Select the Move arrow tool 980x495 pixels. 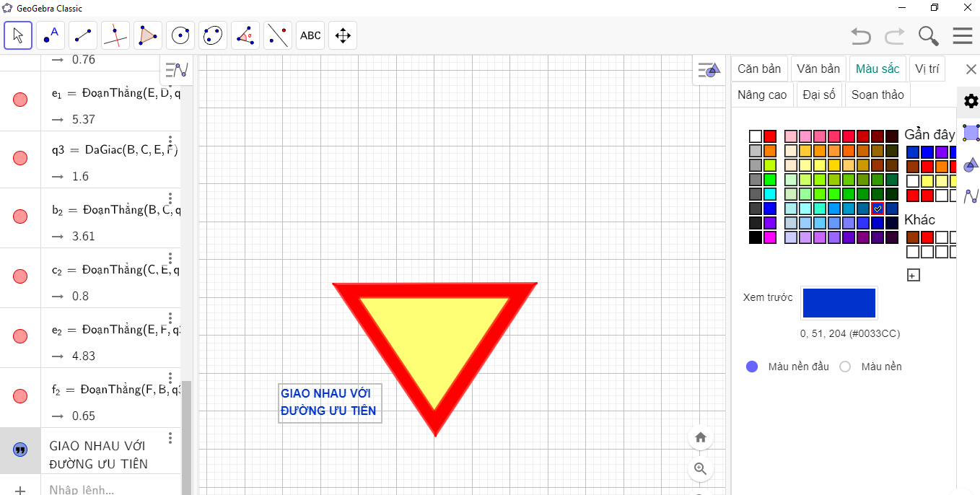(18, 35)
